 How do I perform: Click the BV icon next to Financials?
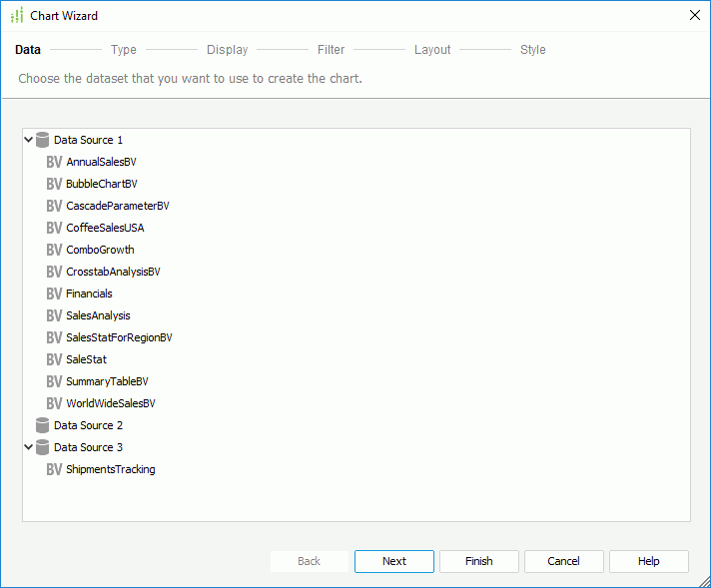(x=54, y=294)
